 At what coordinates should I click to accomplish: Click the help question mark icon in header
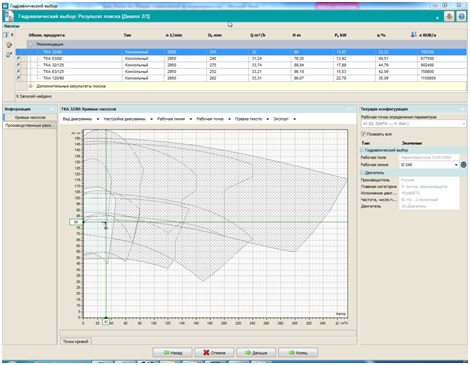pos(461,16)
